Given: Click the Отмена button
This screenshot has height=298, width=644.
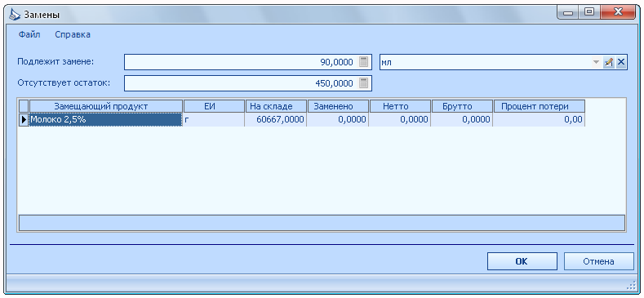Looking at the screenshot, I should tap(598, 261).
